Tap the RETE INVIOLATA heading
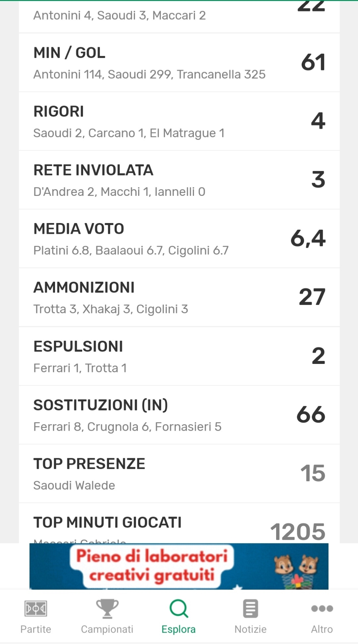 click(x=93, y=170)
